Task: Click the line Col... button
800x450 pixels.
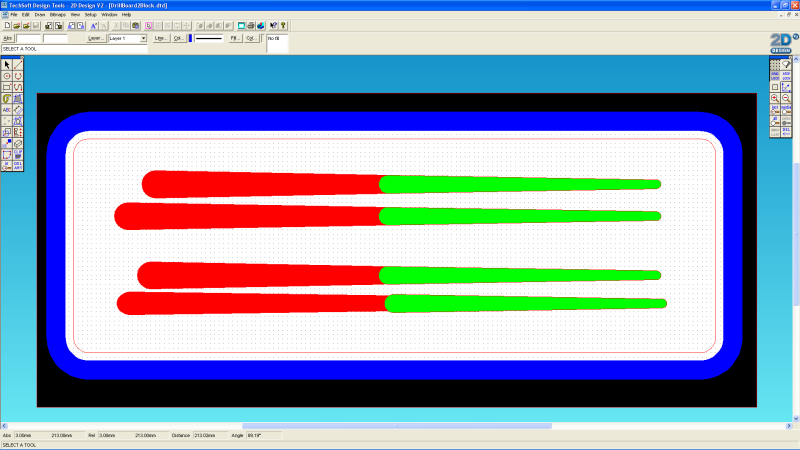Action: pos(179,38)
